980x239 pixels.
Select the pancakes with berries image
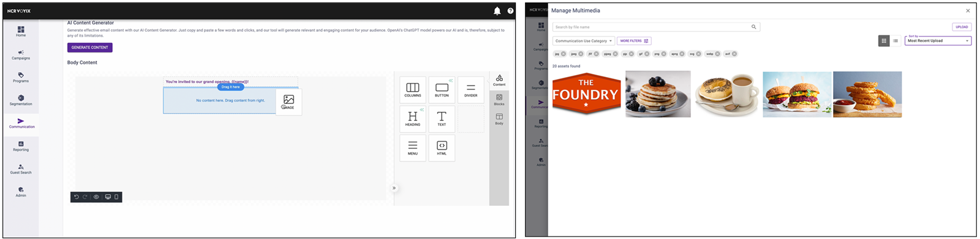pyautogui.click(x=658, y=94)
